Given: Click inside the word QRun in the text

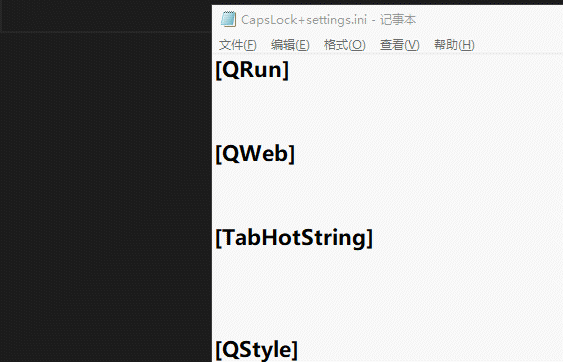Looking at the screenshot, I should pyautogui.click(x=252, y=70).
